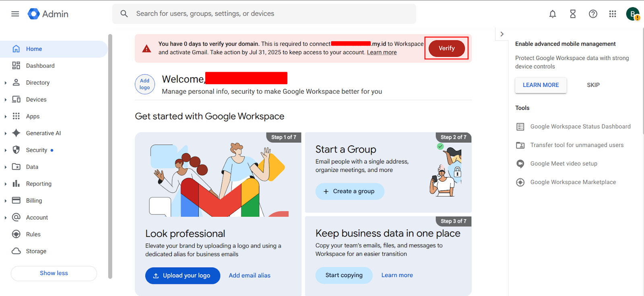Expand the Billing section arrow
The width and height of the screenshot is (644, 296).
[6, 201]
